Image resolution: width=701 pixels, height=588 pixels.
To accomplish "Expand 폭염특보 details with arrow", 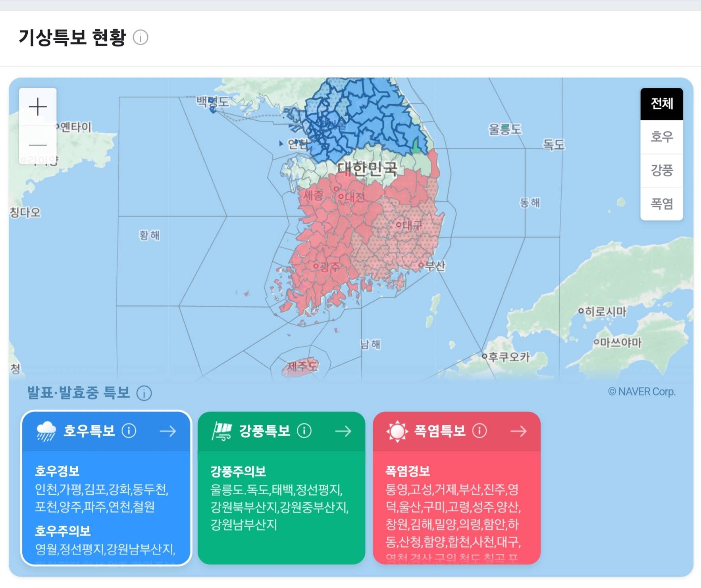I will [x=518, y=431].
